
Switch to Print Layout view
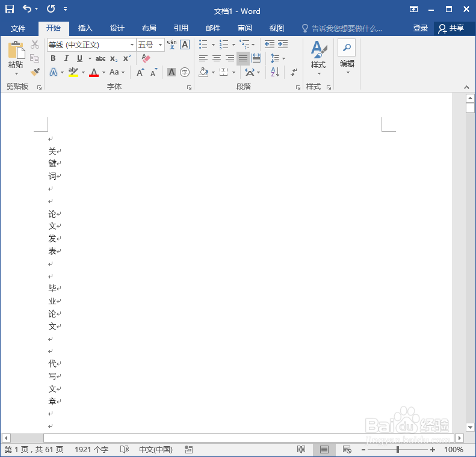[324, 449]
